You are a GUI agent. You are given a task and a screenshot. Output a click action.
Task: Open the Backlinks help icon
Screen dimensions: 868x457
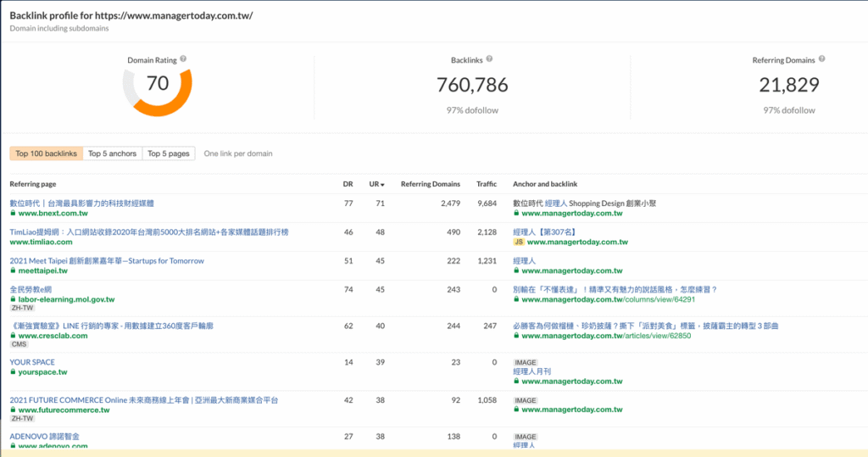tap(489, 59)
